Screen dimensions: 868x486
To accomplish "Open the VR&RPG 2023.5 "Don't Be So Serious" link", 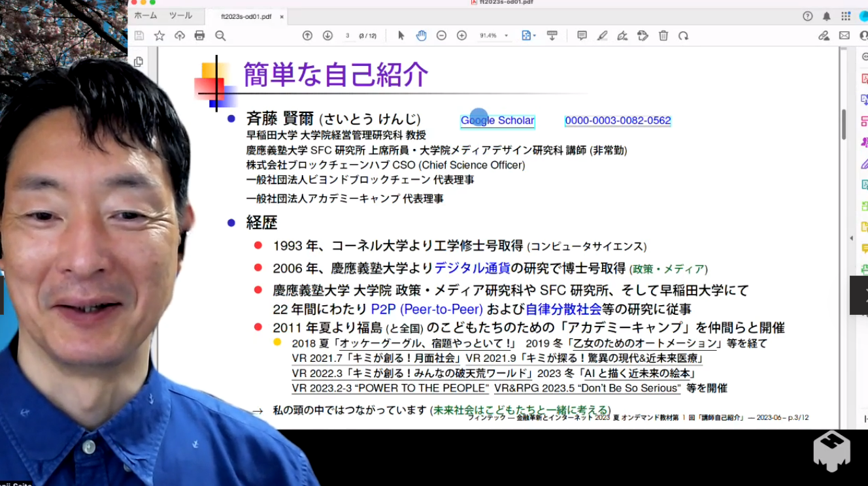I will 588,388.
